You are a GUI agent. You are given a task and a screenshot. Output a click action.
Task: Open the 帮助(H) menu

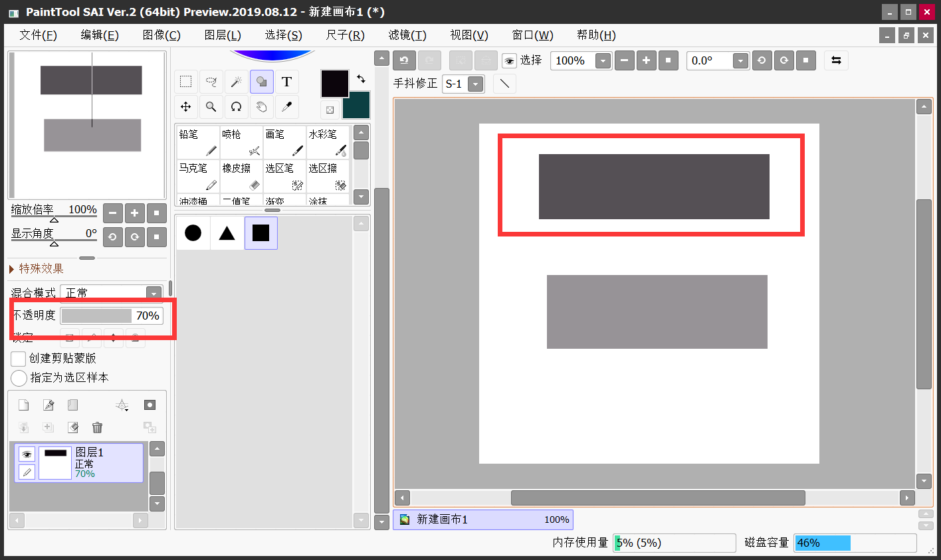point(596,35)
